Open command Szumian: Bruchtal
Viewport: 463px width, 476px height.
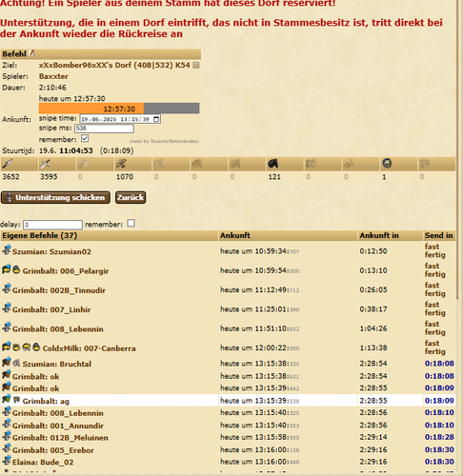[56, 364]
